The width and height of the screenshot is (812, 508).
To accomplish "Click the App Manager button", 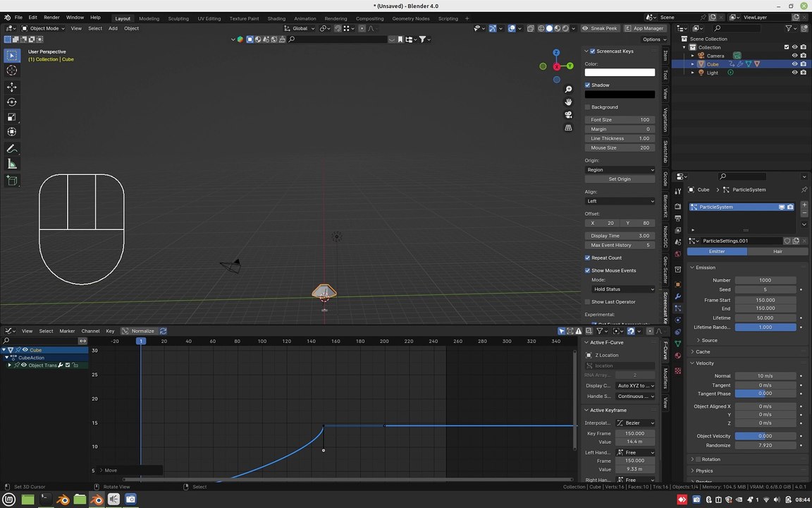I will tap(644, 28).
